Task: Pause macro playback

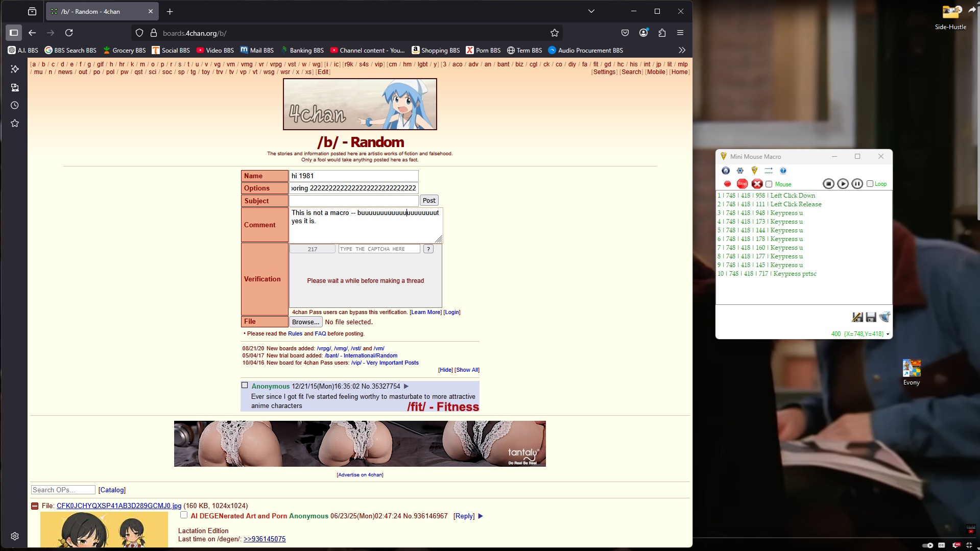Action: [x=857, y=184]
